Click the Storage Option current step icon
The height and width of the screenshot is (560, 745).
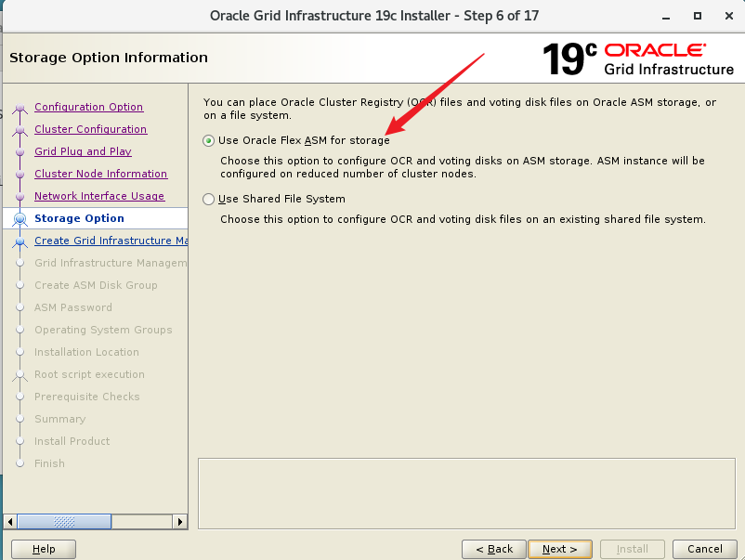20,219
